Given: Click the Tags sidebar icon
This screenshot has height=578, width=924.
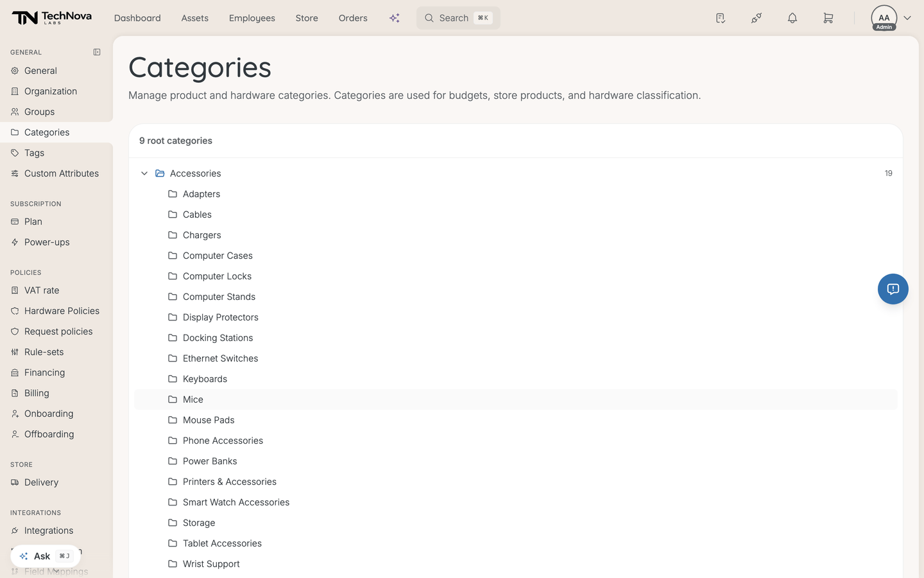Looking at the screenshot, I should click(15, 153).
